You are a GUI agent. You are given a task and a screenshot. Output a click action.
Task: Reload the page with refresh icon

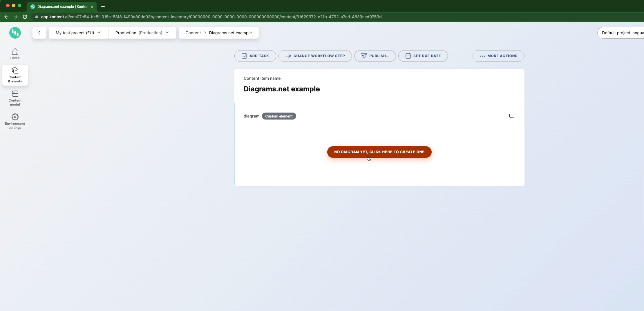[25, 17]
